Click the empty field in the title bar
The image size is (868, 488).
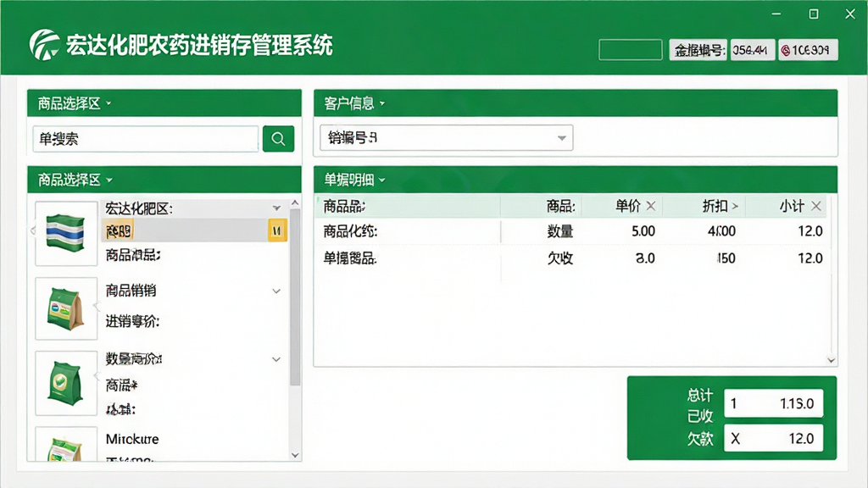631,50
